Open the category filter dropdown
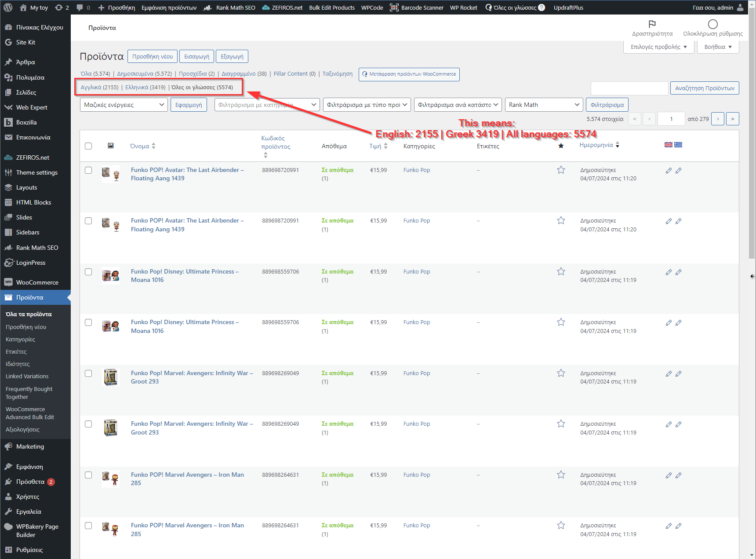The height and width of the screenshot is (559, 756). pyautogui.click(x=267, y=105)
